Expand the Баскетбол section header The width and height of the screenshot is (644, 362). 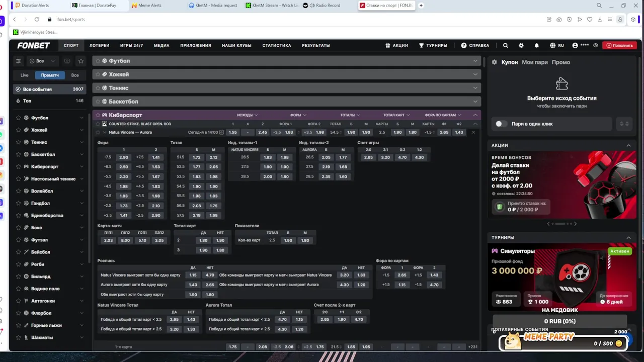pos(286,102)
